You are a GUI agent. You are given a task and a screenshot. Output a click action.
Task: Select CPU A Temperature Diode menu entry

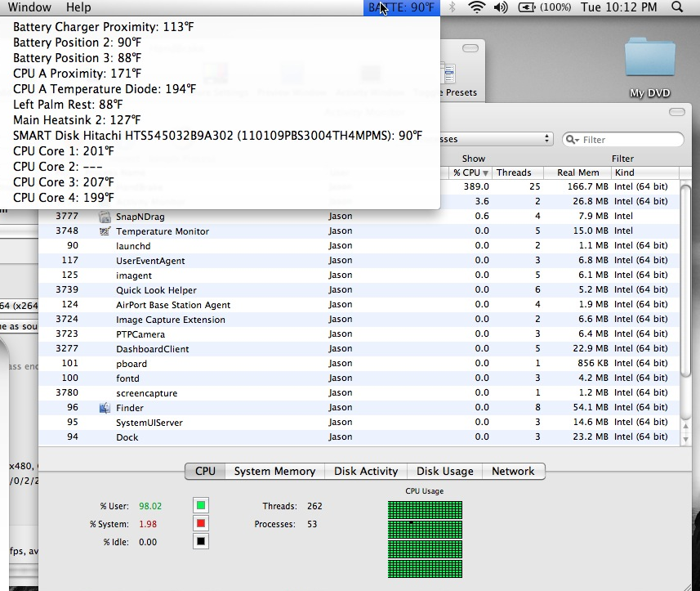[220, 89]
